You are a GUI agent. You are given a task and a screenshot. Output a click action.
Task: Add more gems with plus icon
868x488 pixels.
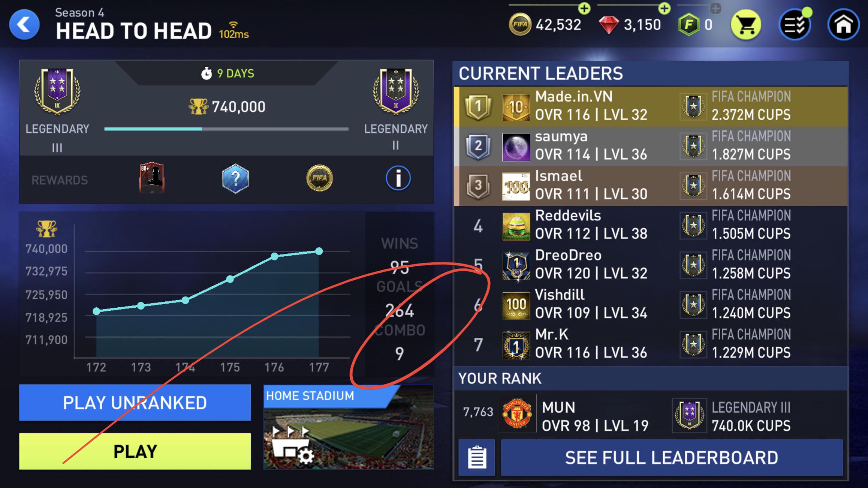(664, 8)
